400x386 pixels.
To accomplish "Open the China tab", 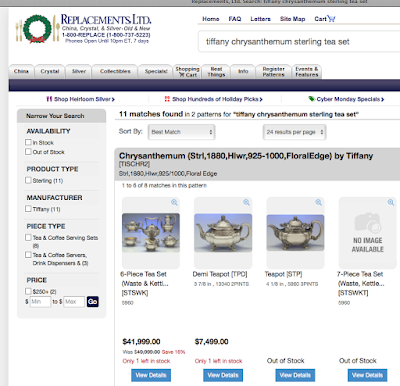I will pyautogui.click(x=21, y=71).
